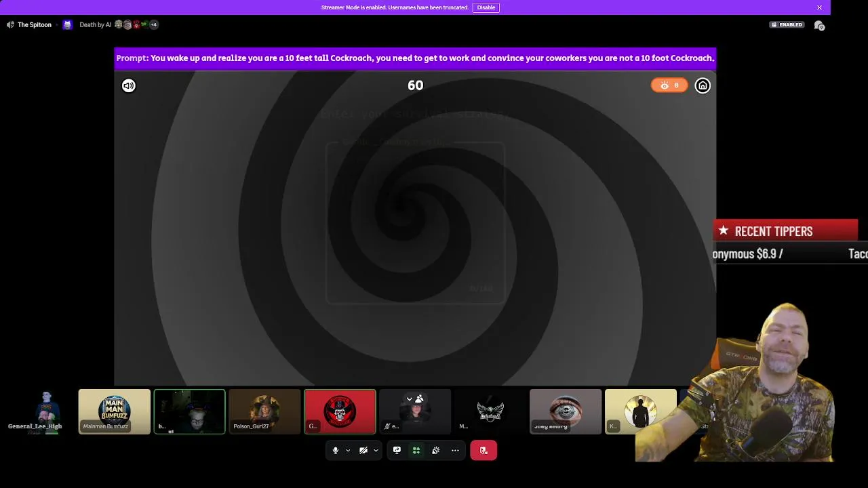Open the orange spectator count badge

(669, 85)
